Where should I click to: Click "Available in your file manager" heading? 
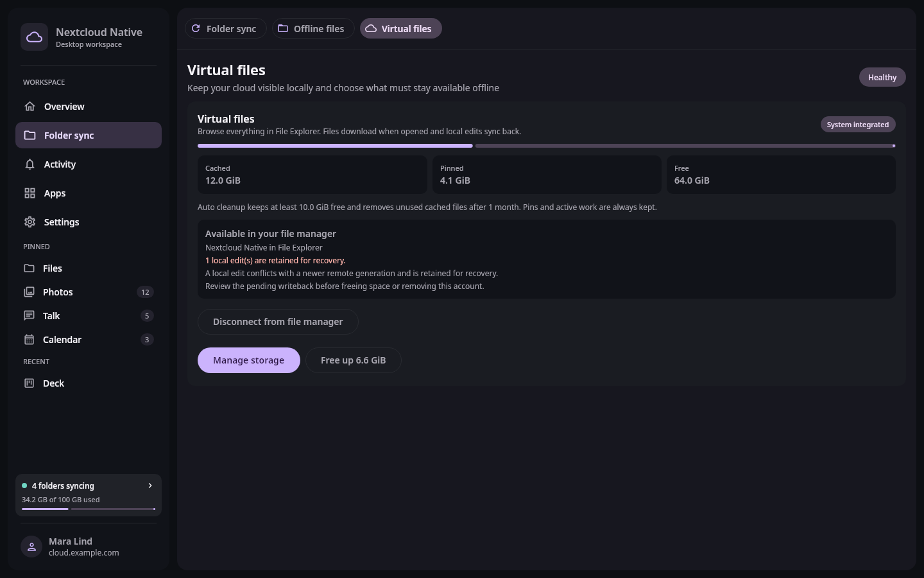pyautogui.click(x=271, y=234)
